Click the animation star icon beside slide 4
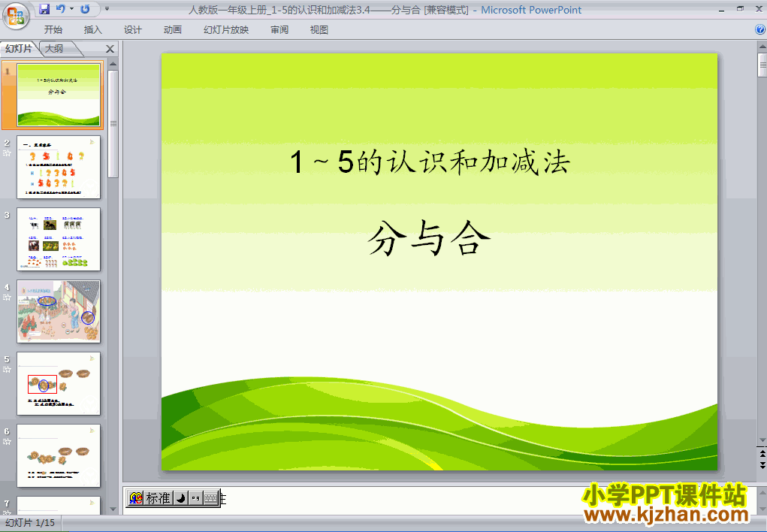Screen dimensions: 767x532 pyautogui.click(x=7, y=298)
